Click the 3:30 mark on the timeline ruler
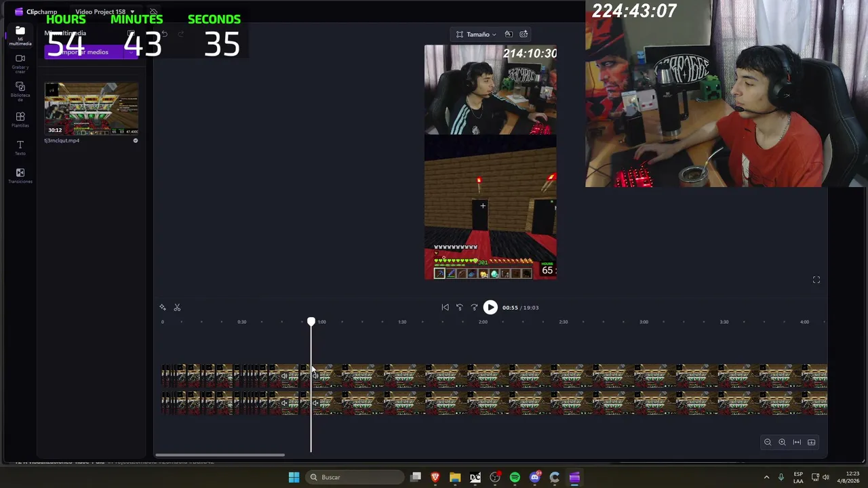 tap(724, 322)
